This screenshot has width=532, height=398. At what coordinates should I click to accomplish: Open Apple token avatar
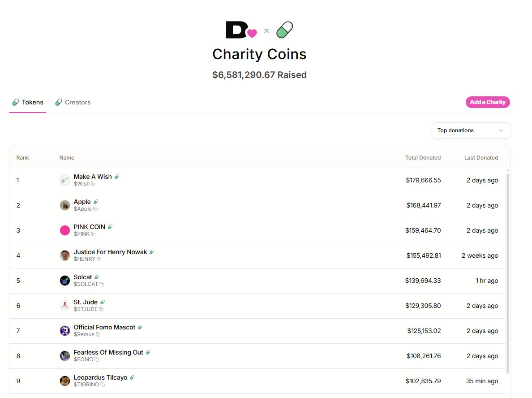click(x=65, y=205)
